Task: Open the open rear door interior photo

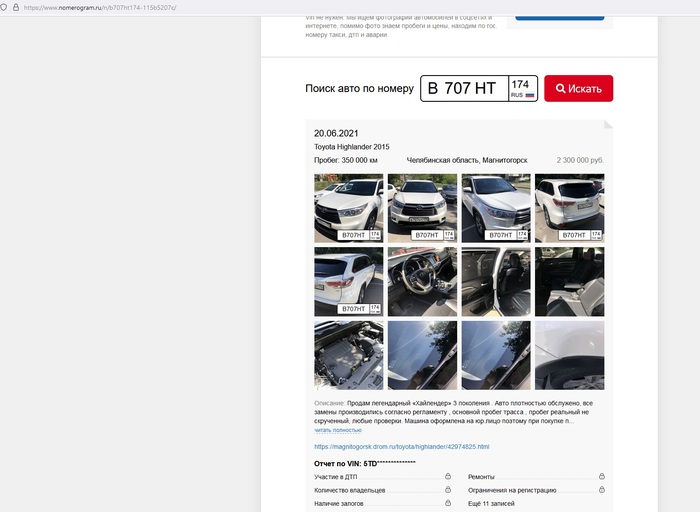Action: click(496, 282)
